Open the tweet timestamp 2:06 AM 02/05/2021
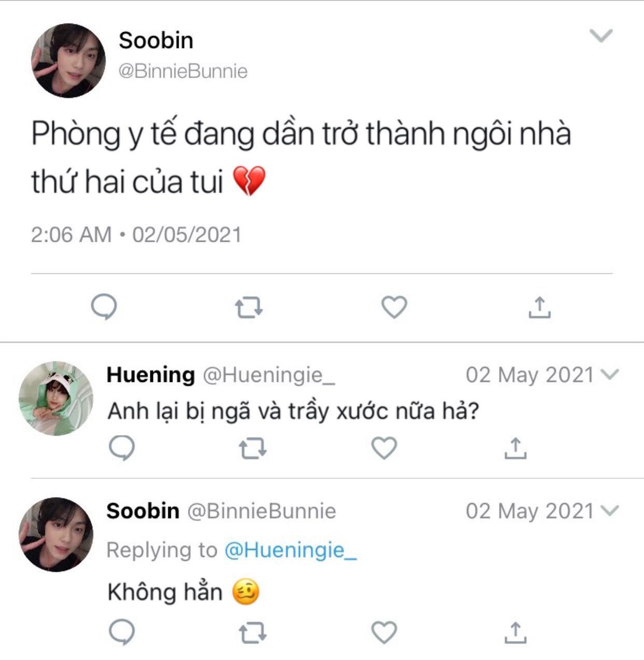This screenshot has height=660, width=644. coord(136,235)
